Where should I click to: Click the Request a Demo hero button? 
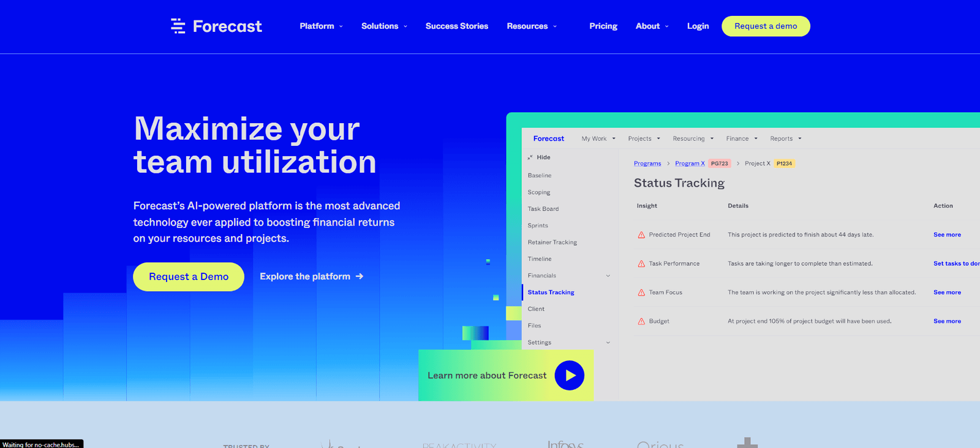[189, 276]
